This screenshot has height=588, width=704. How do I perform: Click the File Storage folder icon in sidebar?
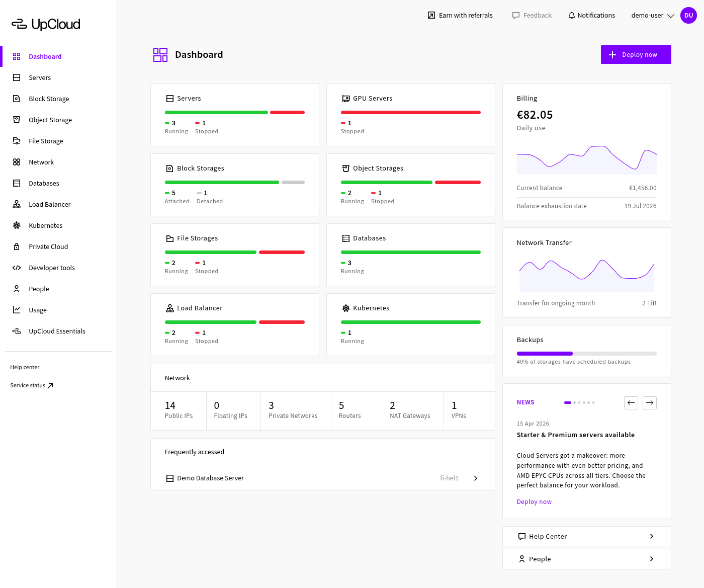(17, 141)
